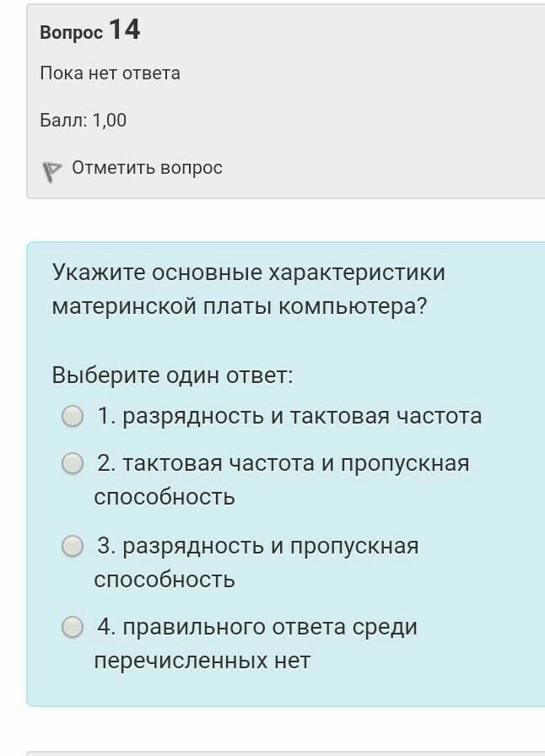Screen dimensions: 545x756
Task: Click answer text 'разрядность и тактовая частота'
Action: pos(302,416)
